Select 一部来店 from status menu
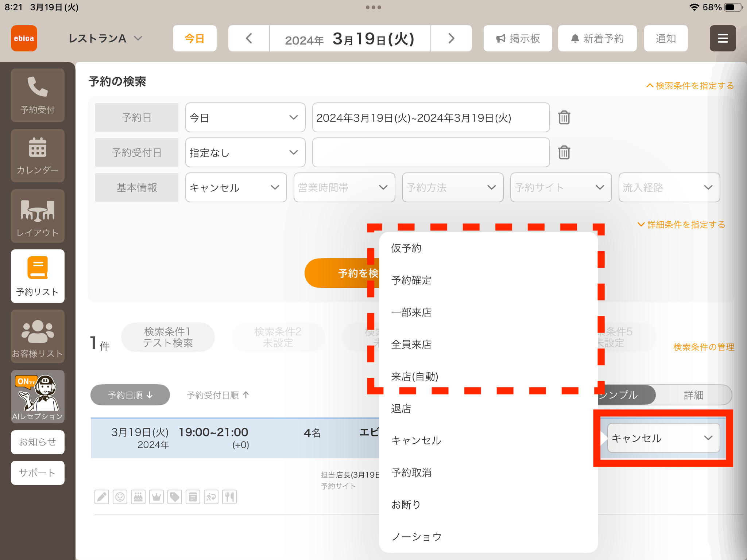747x560 pixels. pyautogui.click(x=488, y=312)
